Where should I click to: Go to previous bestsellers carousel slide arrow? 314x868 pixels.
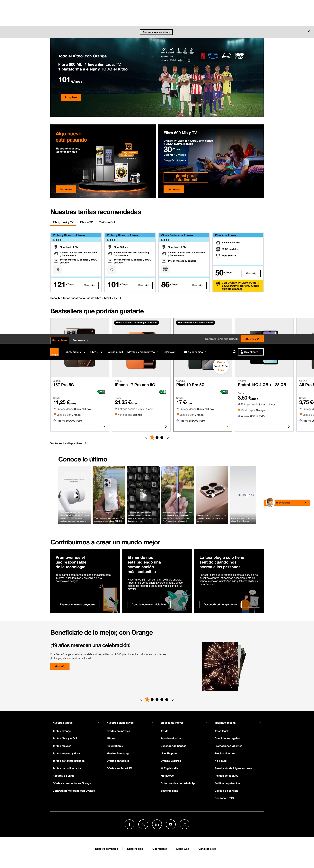(x=146, y=438)
